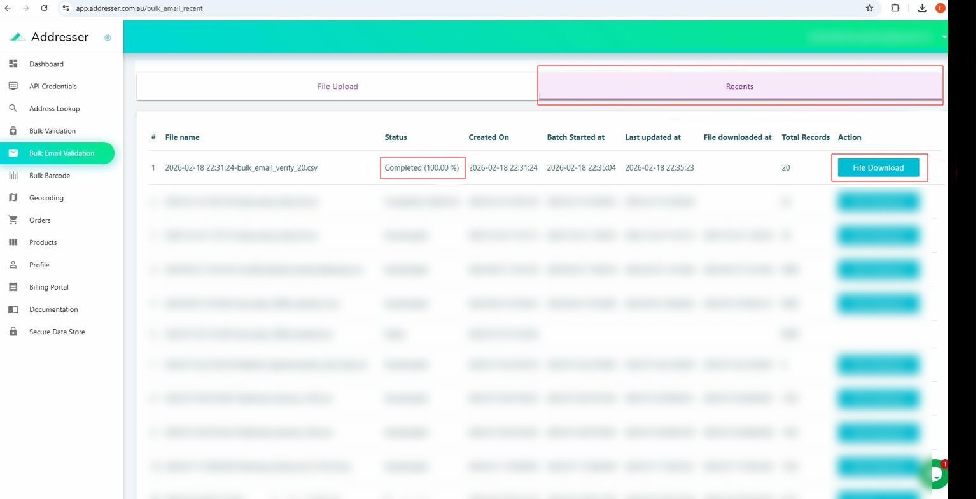Click File Download for bulk_email_verify_20.csv

[x=878, y=168]
